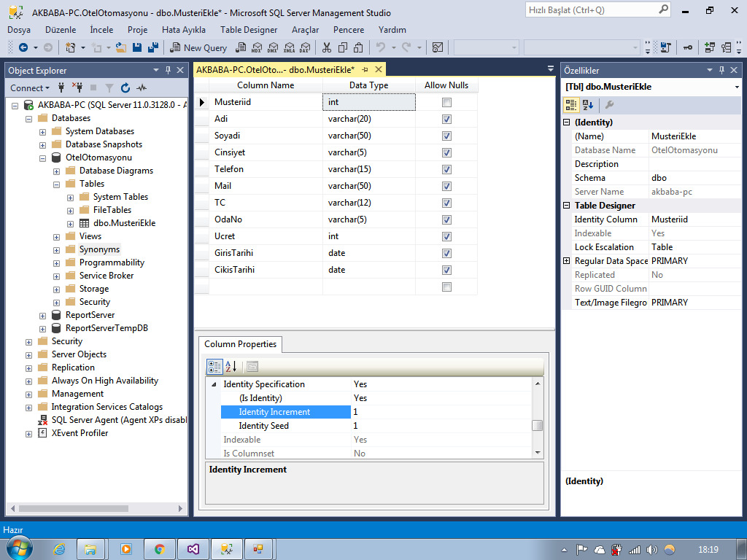This screenshot has width=747, height=560.
Task: Click the XMLA query icon
Action: point(289,47)
